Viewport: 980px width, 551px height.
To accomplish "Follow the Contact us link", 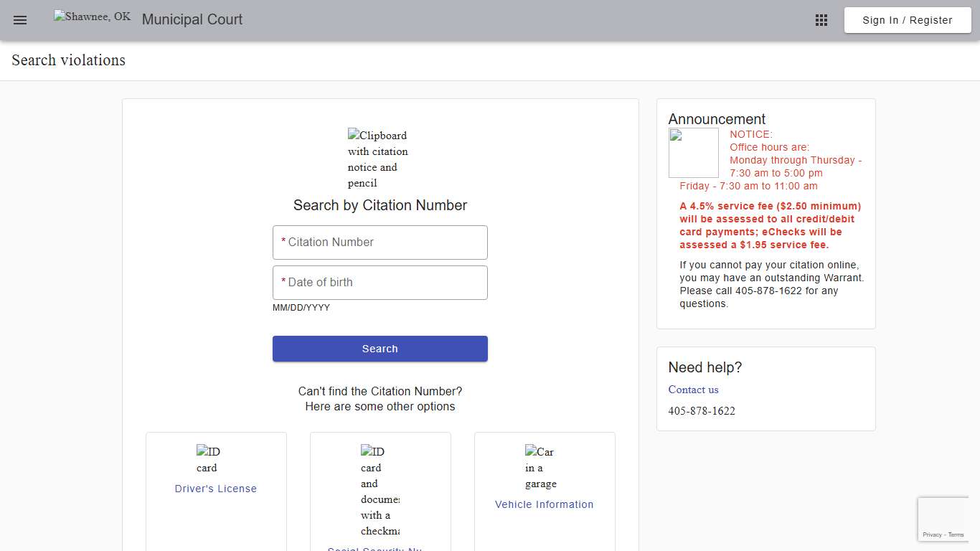I will (x=693, y=390).
